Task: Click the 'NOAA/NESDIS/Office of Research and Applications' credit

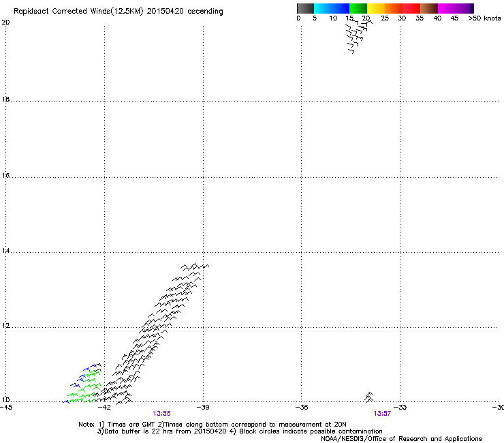Action: pos(401,439)
